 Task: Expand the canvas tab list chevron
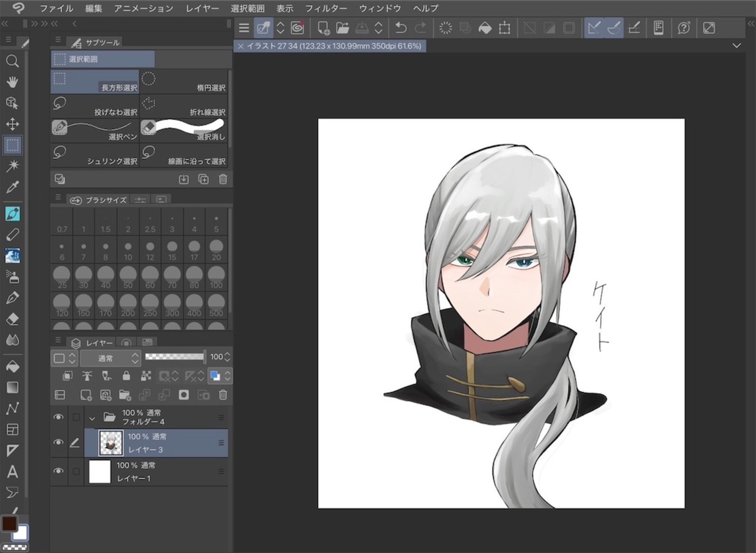point(736,46)
